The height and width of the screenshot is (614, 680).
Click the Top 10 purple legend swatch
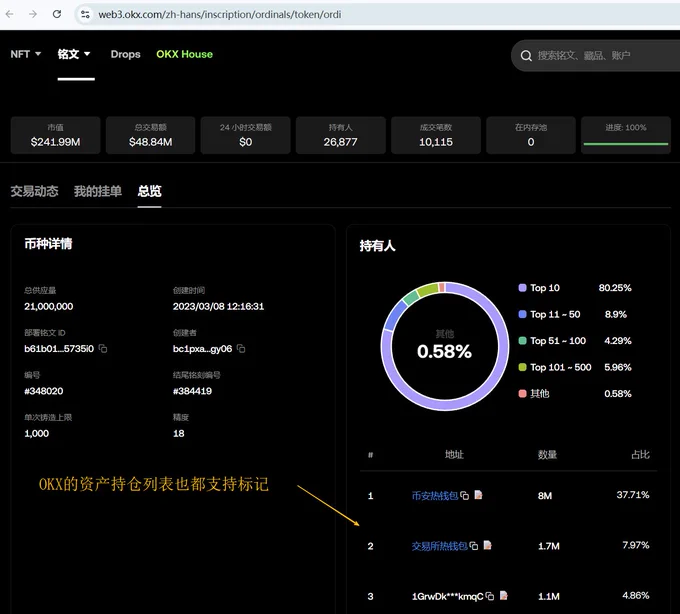[523, 287]
